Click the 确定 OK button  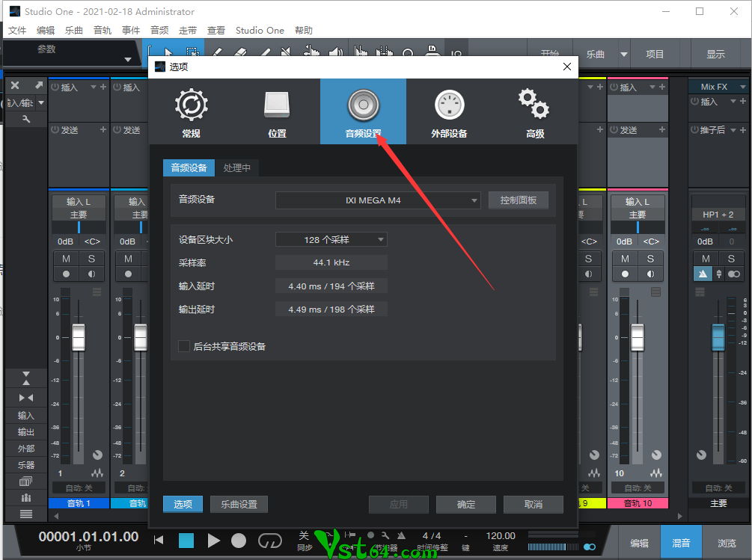pyautogui.click(x=465, y=504)
